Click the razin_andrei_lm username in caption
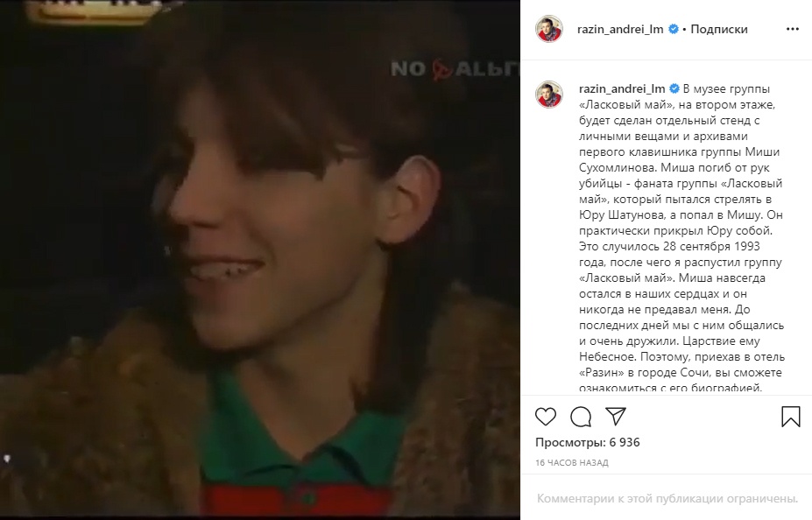The width and height of the screenshot is (812, 520). (x=622, y=88)
